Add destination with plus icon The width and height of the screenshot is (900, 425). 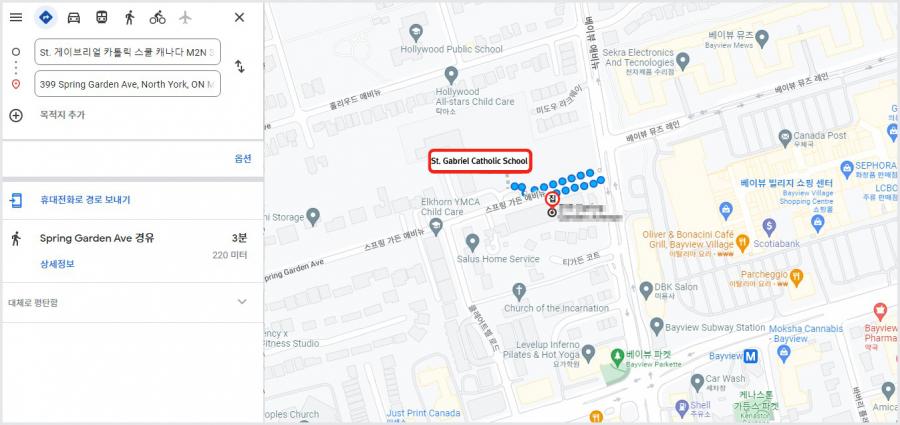[16, 115]
